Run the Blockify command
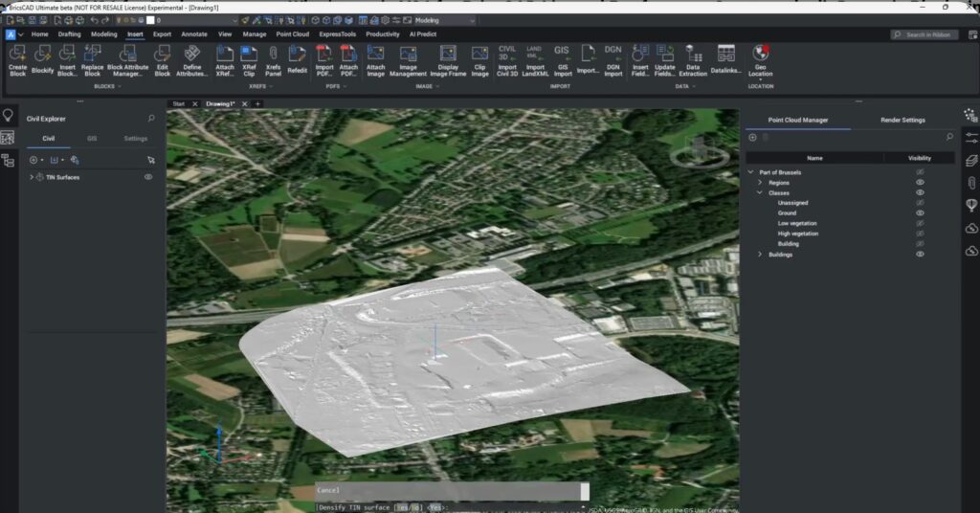The image size is (980, 513). [42, 60]
